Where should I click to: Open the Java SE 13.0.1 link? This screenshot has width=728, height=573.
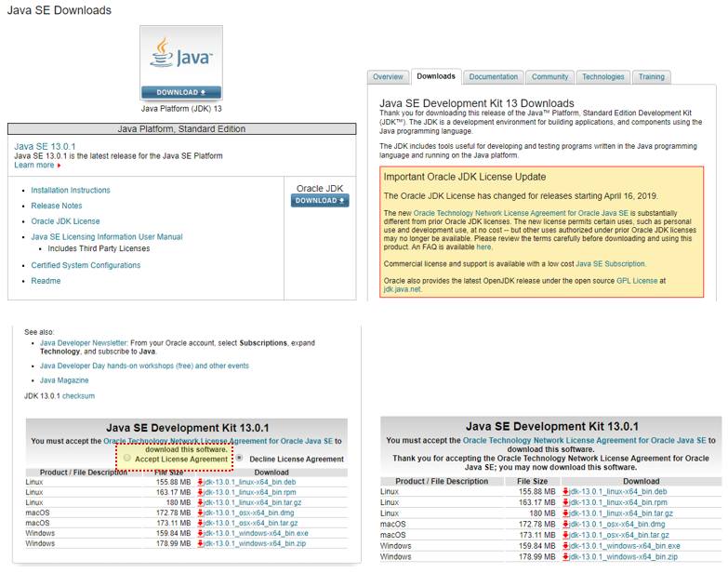45,146
